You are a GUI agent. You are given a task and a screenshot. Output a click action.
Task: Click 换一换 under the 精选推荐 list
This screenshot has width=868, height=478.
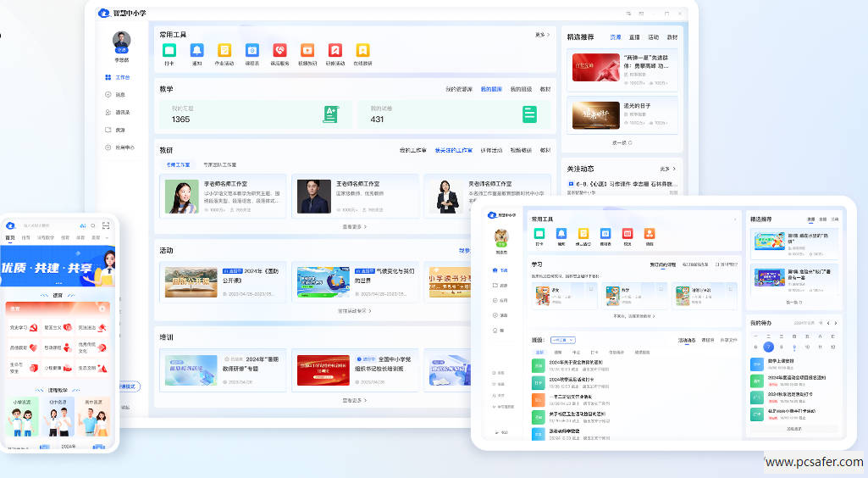tap(622, 142)
